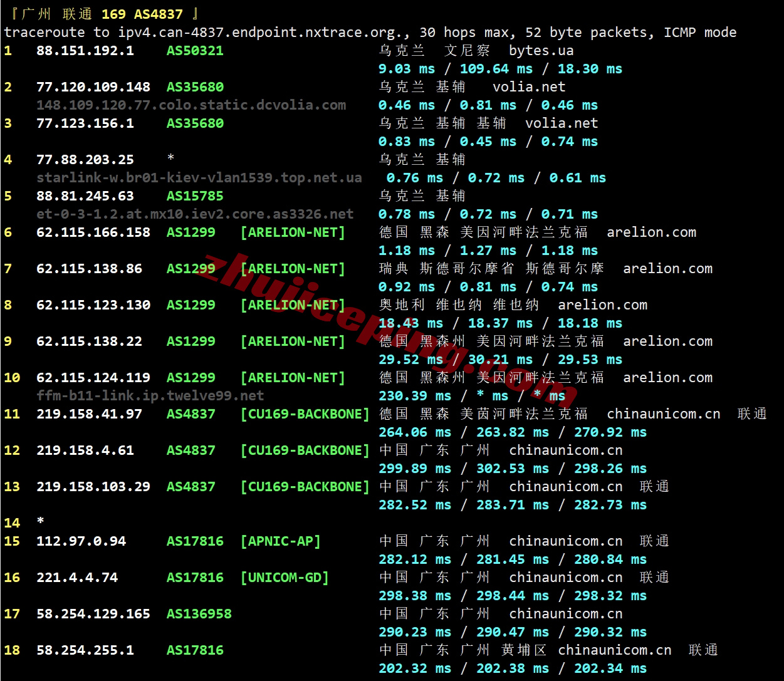Viewport: 784px width, 681px height.
Task: Click the hostname starlink-w.br01-kiev-vlan1539.top.net.ua
Action: (x=199, y=178)
